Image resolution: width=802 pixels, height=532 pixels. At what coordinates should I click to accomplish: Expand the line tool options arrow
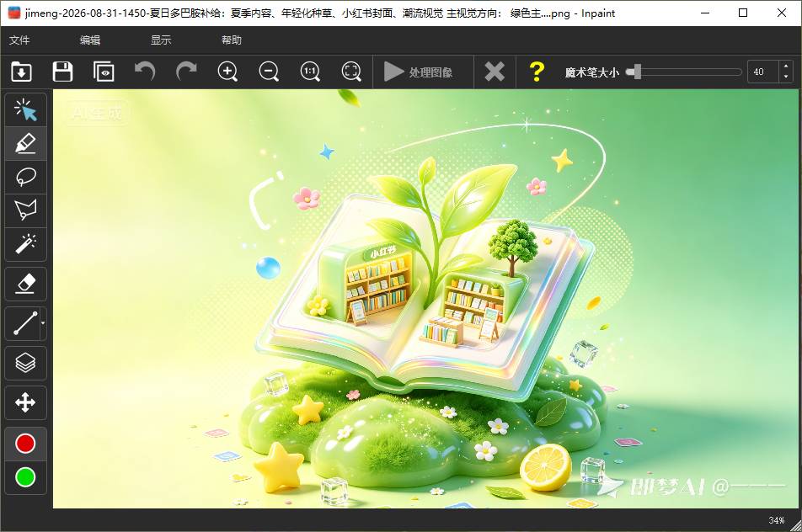[x=43, y=323]
